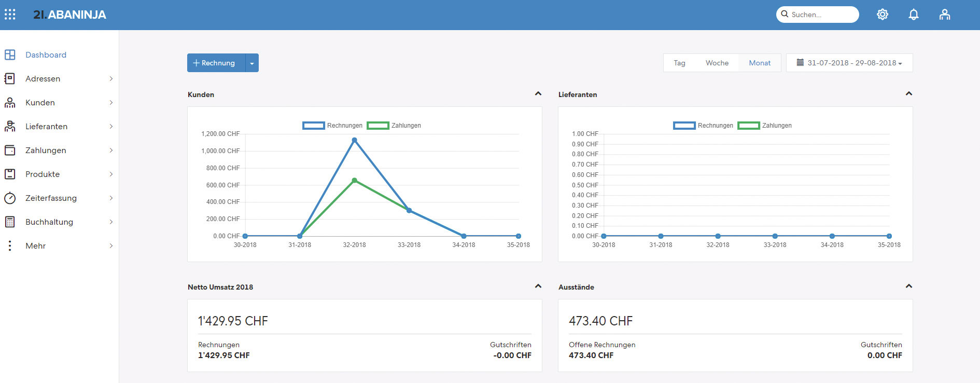
Task: Create a new Rechnung with plus button
Action: click(216, 63)
